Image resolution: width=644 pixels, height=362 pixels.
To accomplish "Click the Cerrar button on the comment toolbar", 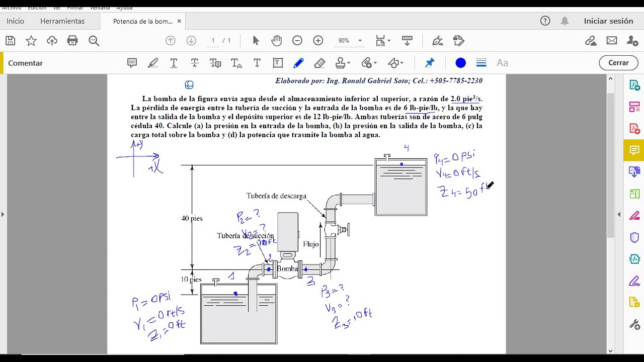I will 618,63.
